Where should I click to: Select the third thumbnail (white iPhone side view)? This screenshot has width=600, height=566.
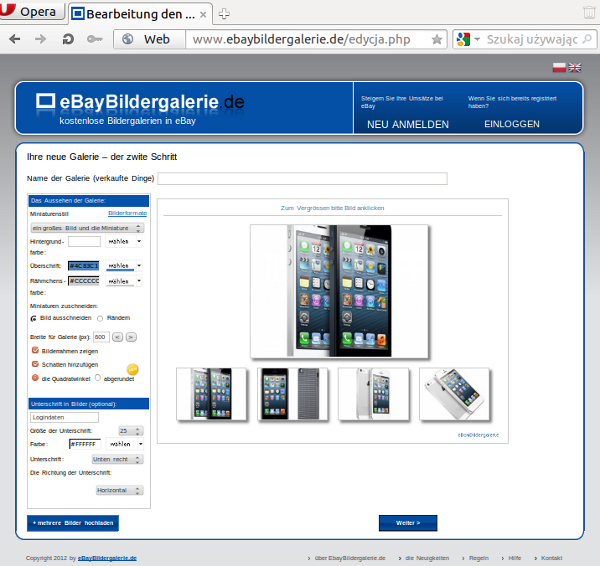[373, 394]
